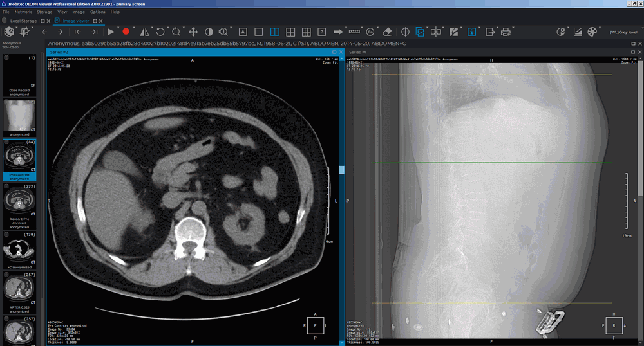644x346 pixels.
Task: Expand the print icon dropdown arrow
Action: coord(513,28)
